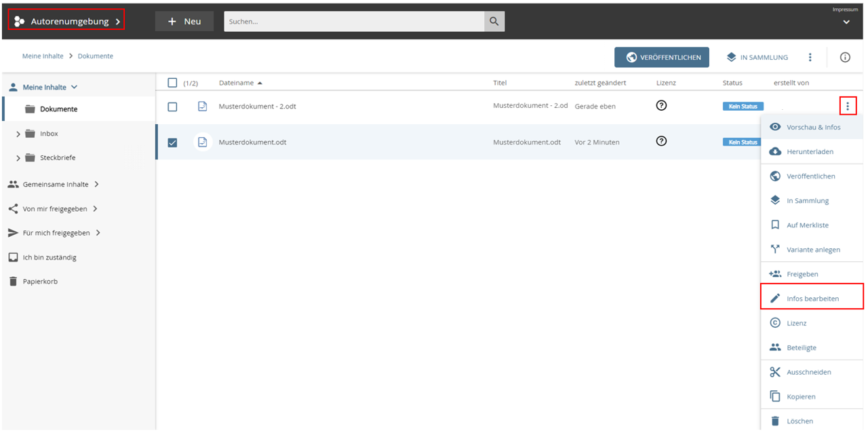Open the Autorenumgebung switcher

(67, 21)
